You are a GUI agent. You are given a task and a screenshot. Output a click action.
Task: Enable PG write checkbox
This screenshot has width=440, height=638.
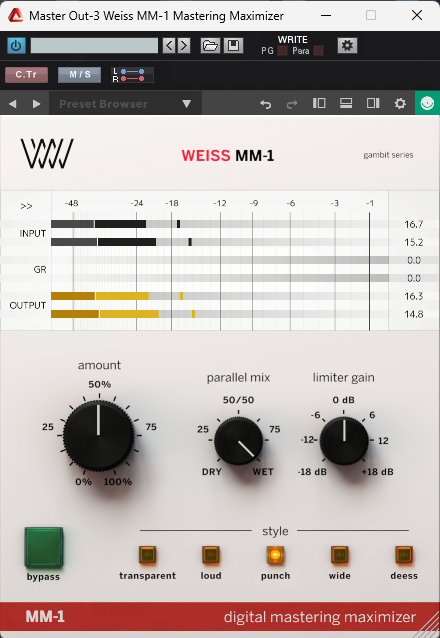click(x=282, y=51)
